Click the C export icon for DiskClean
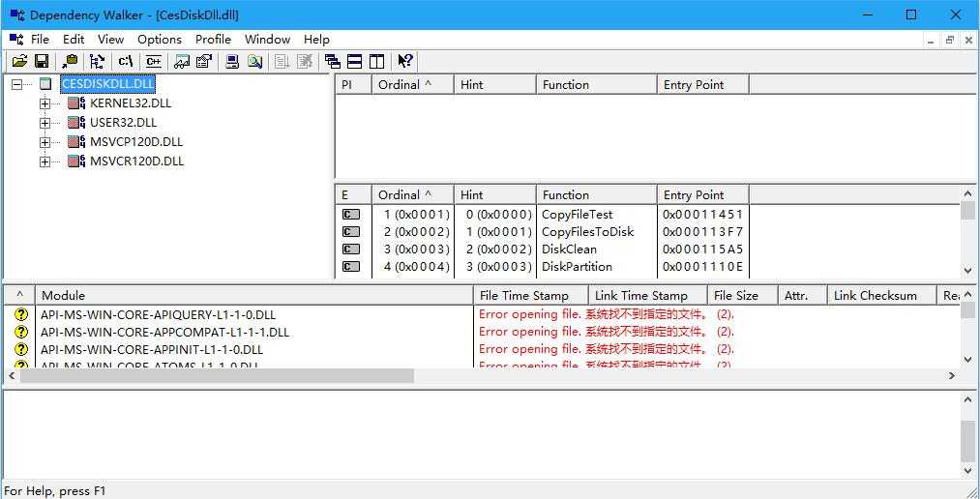980x499 pixels. (351, 249)
